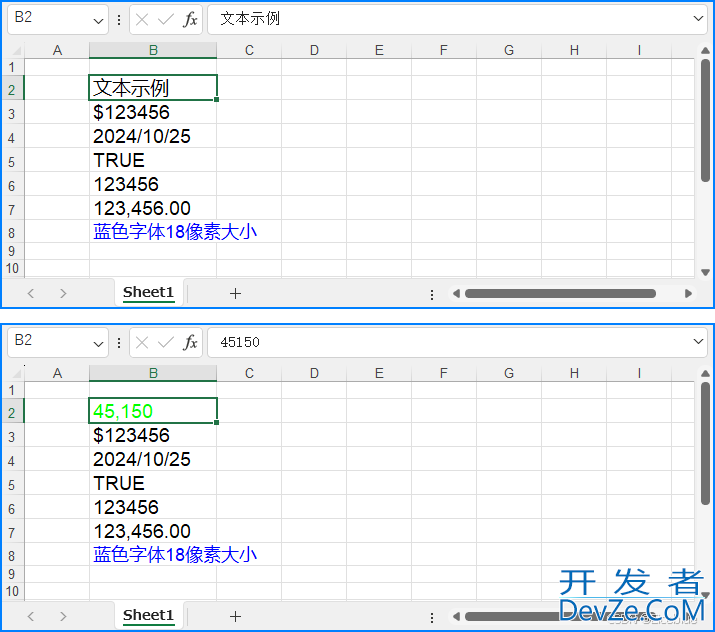This screenshot has width=715, height=632.
Task: Select row 8 header in bottom spreadsheet
Action: 12,556
